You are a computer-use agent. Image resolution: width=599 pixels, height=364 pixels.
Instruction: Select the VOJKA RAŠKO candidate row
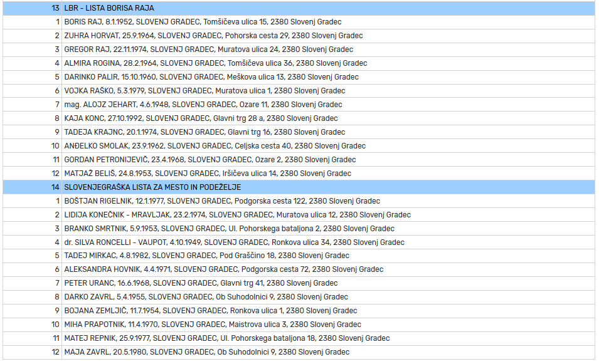[299, 90]
